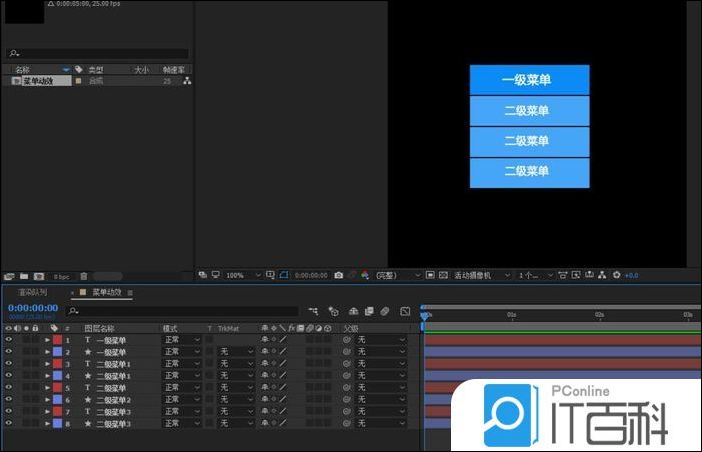Open project flowchart icon beside 菜单动效
This screenshot has height=452, width=702.
(x=186, y=81)
